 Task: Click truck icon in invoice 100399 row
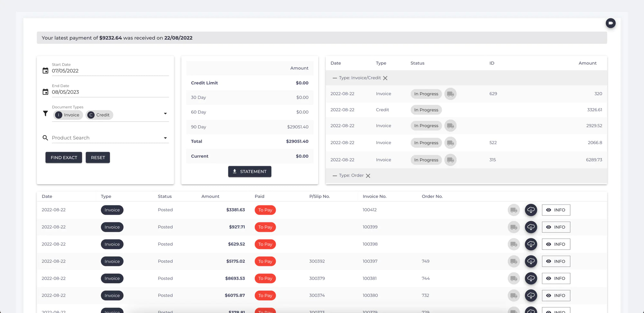click(x=514, y=227)
